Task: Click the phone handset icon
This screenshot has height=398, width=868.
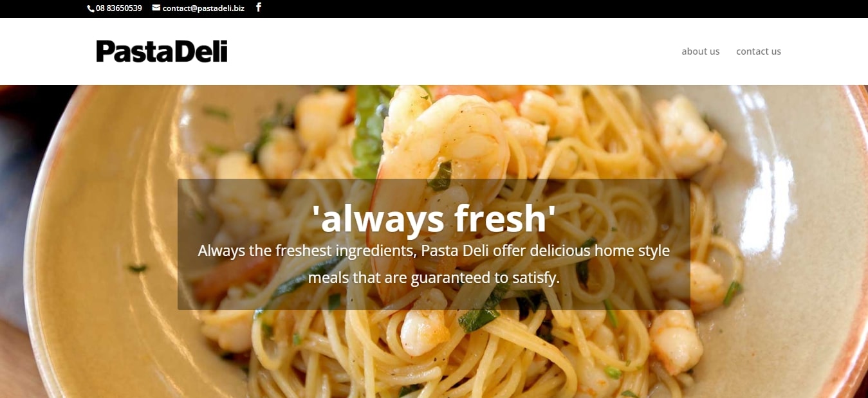Action: click(x=91, y=8)
